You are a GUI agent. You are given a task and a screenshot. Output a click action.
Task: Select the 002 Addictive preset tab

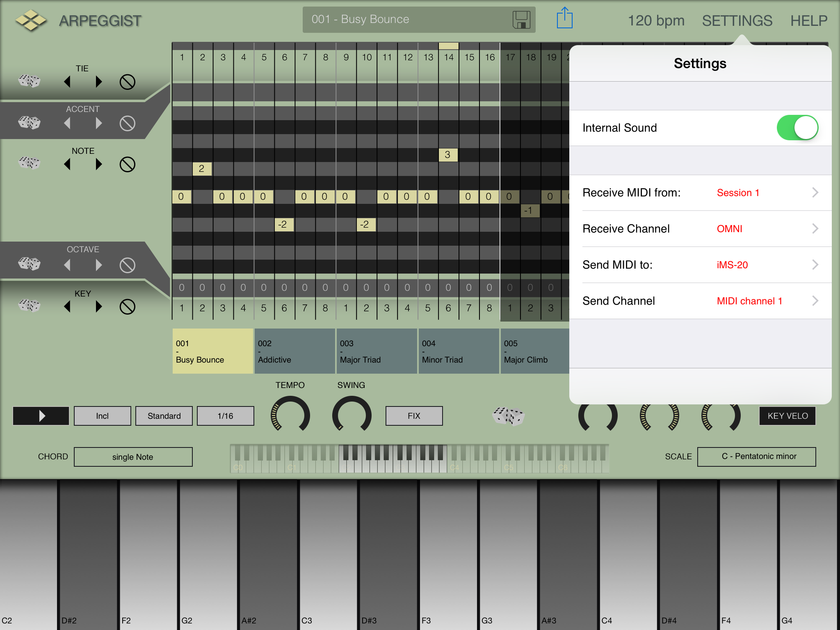[x=294, y=352]
